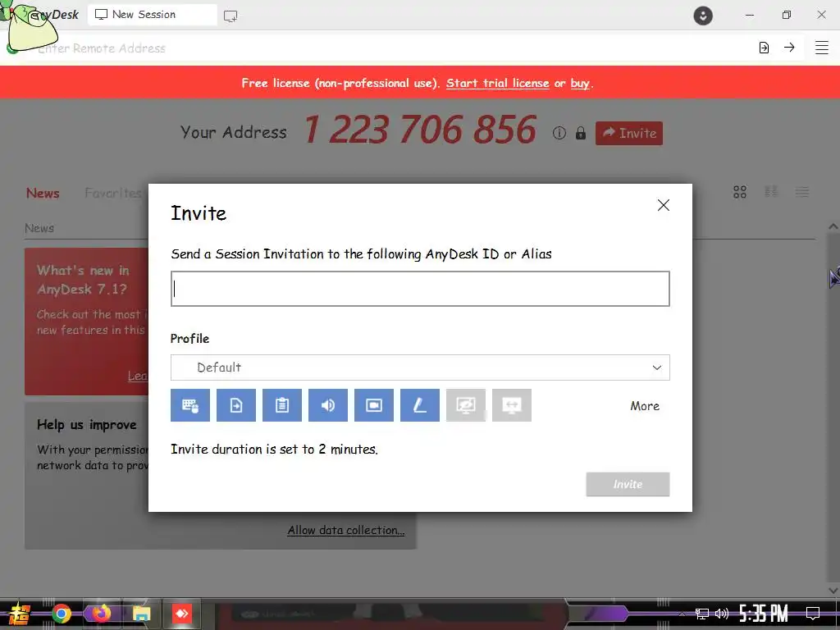
Task: Close the Invite dialog with the X
Action: [663, 205]
